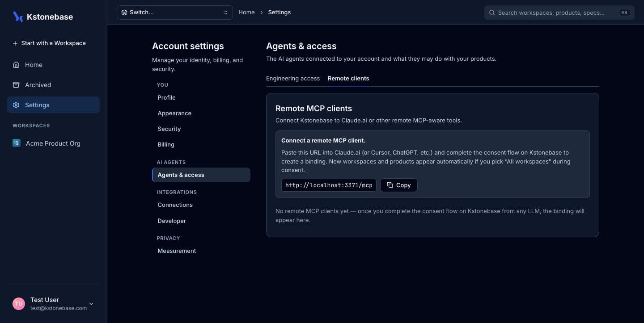Click the copy icon in the Copy button
Screen dimensions: 644x323
390,185
